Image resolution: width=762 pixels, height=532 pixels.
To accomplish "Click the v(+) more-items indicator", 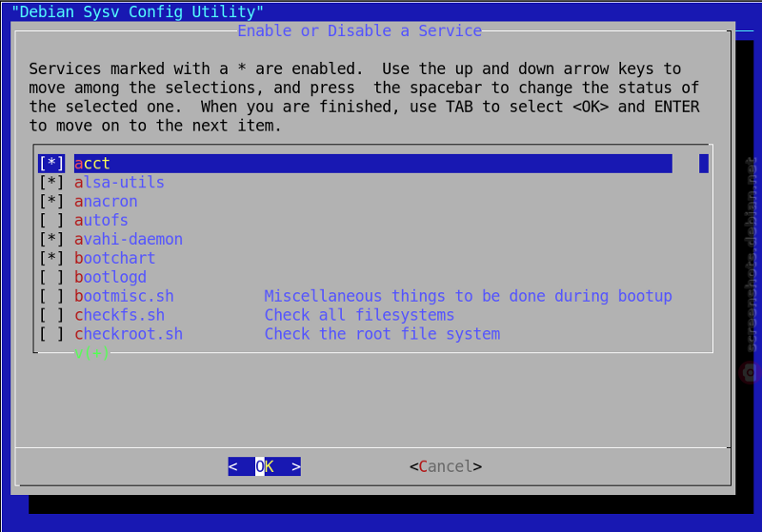I will click(x=91, y=353).
